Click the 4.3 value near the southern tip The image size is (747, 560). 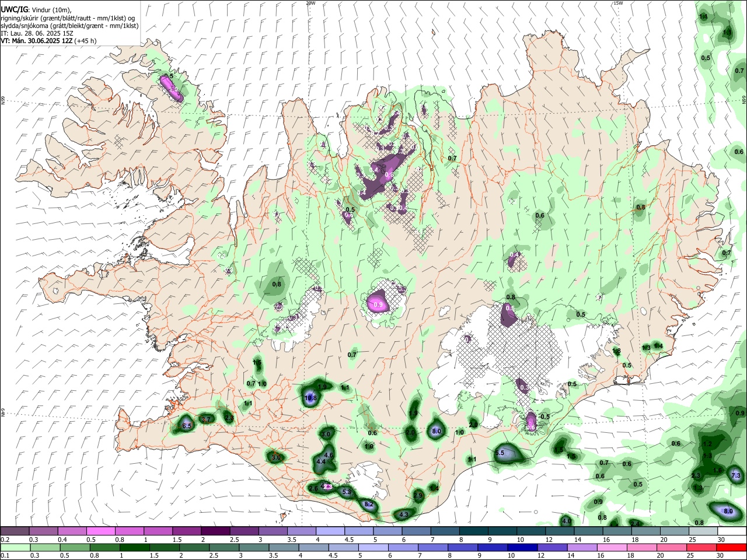[403, 515]
